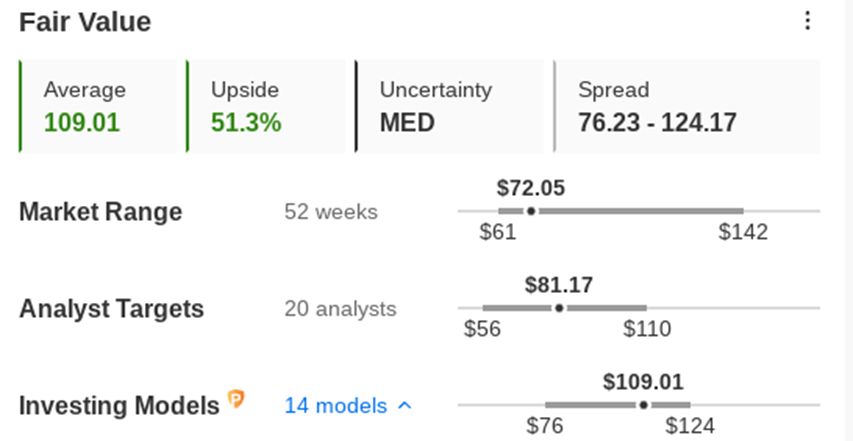Click the Analyst Targets label
The height and width of the screenshot is (441, 853).
point(112,309)
